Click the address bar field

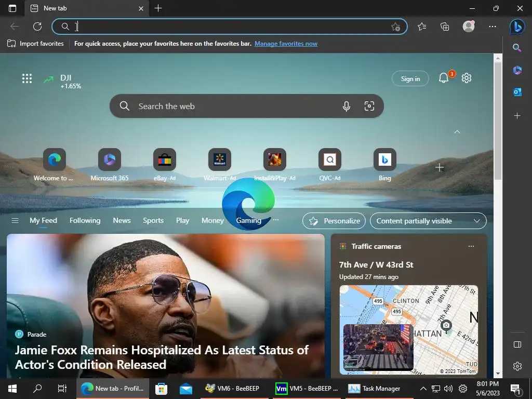229,26
